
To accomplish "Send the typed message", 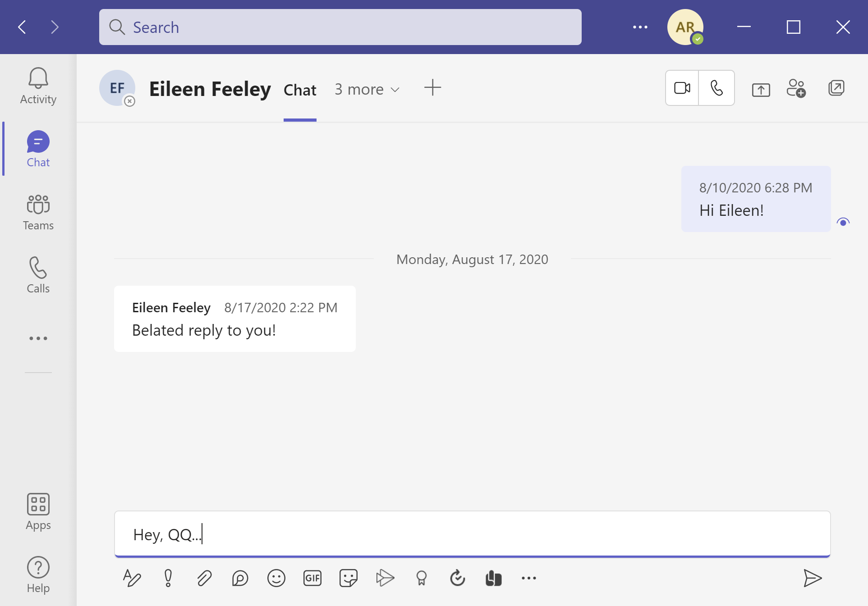I will (x=813, y=578).
